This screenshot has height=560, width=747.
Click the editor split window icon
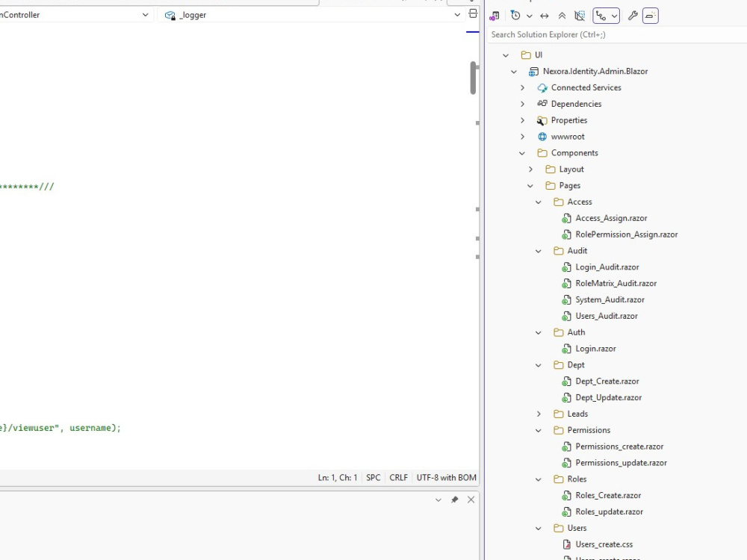click(x=473, y=13)
